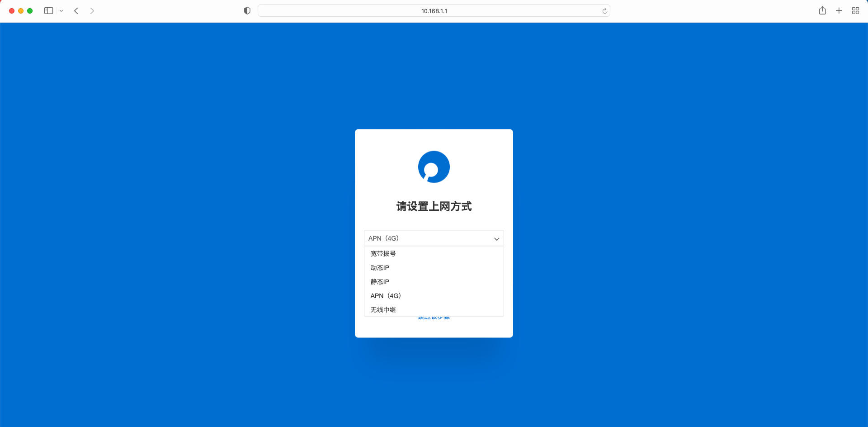The height and width of the screenshot is (427, 868).
Task: Select 无线中继 as the connection mode
Action: pyautogui.click(x=382, y=309)
